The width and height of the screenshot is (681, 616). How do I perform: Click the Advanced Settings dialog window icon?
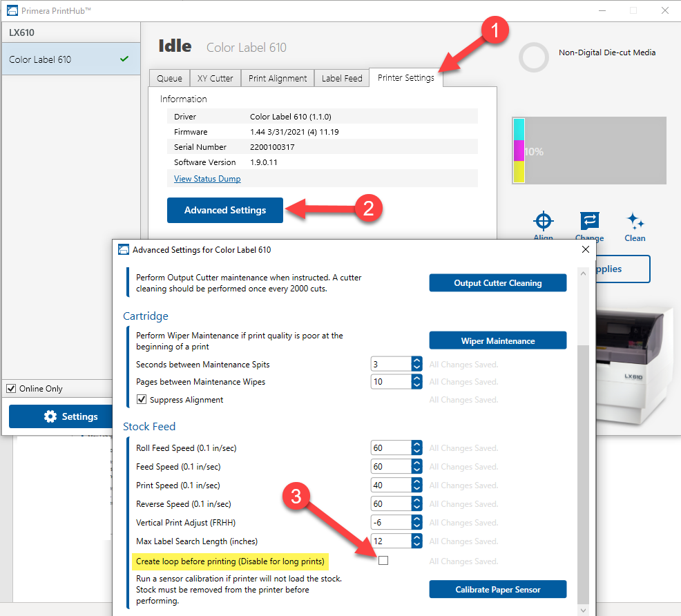coord(124,249)
